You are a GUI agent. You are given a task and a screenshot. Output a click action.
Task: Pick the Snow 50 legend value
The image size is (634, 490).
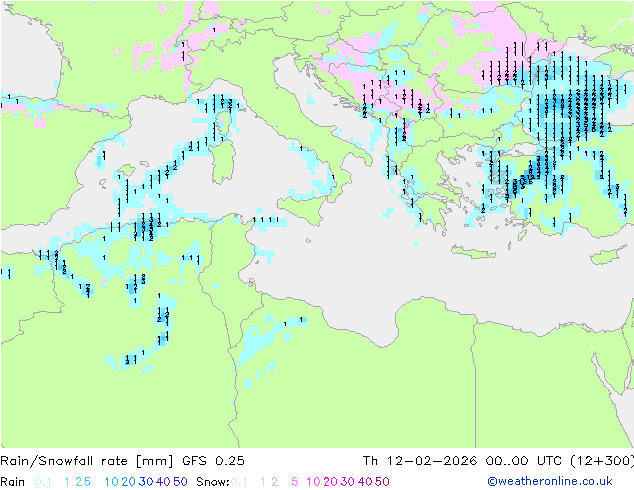(382, 482)
